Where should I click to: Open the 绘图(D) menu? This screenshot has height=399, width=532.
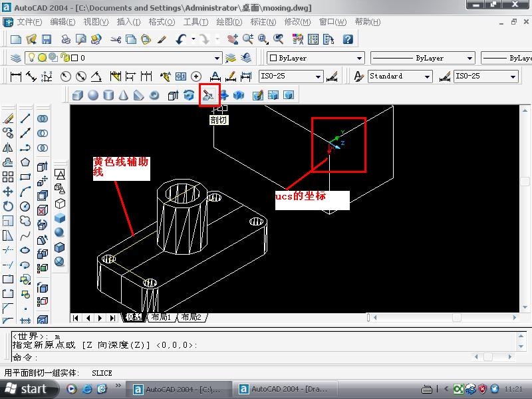click(x=229, y=22)
